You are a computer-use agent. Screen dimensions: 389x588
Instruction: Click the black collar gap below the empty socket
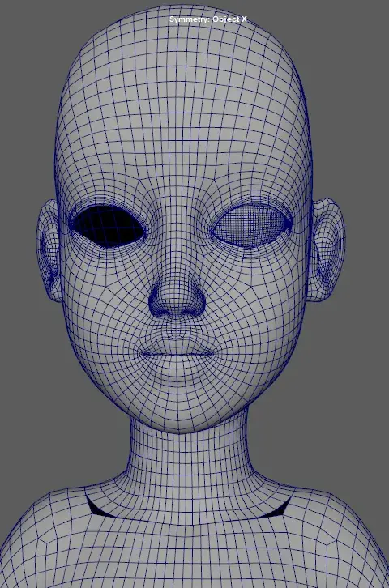[x=96, y=508]
